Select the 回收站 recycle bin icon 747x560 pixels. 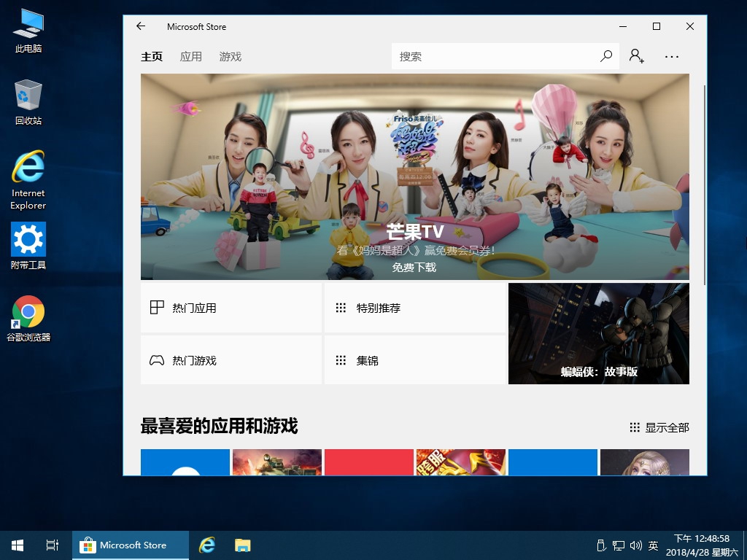coord(28,102)
